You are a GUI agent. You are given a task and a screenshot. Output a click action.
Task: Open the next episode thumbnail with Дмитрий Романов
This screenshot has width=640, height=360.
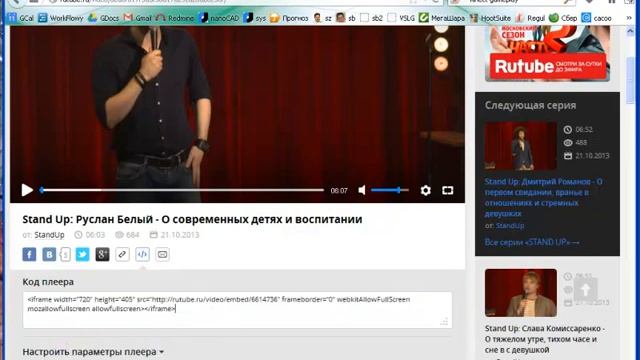[x=520, y=146]
